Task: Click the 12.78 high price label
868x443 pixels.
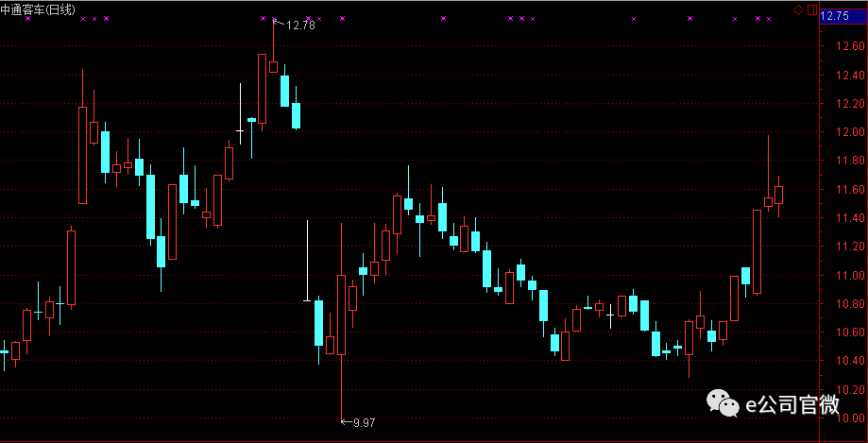Action: click(x=300, y=25)
